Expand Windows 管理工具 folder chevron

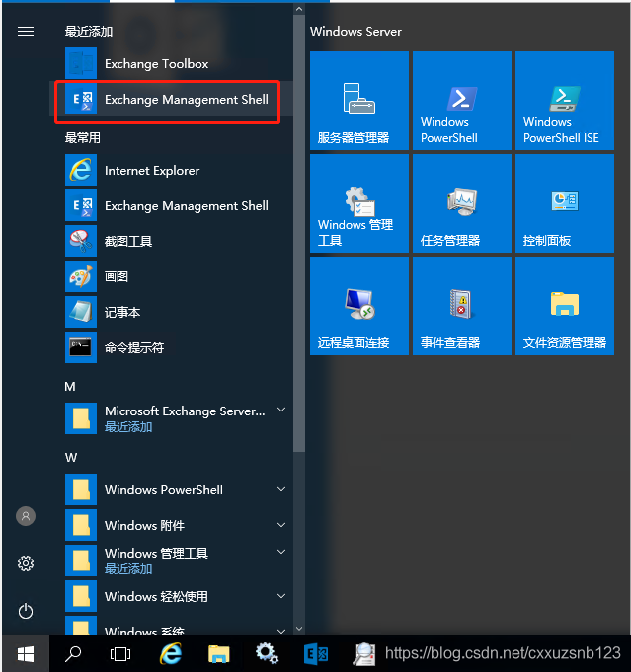pyautogui.click(x=281, y=552)
